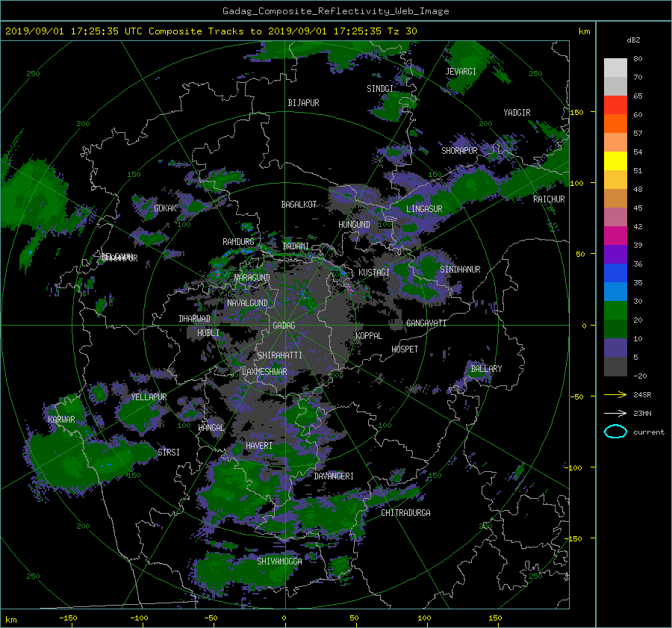
Task: Click the RAMDURG city label
Action: pyautogui.click(x=238, y=242)
